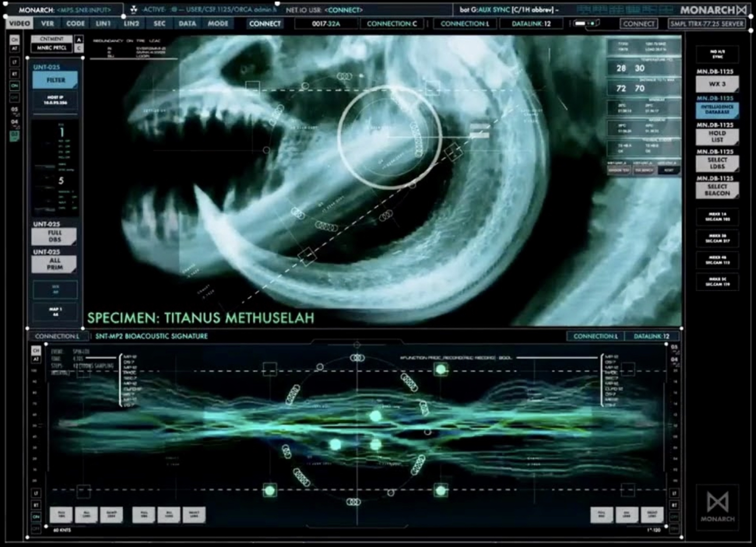This screenshot has width=756, height=547.
Task: Toggle AT in the top-left strip
Action: (14, 48)
